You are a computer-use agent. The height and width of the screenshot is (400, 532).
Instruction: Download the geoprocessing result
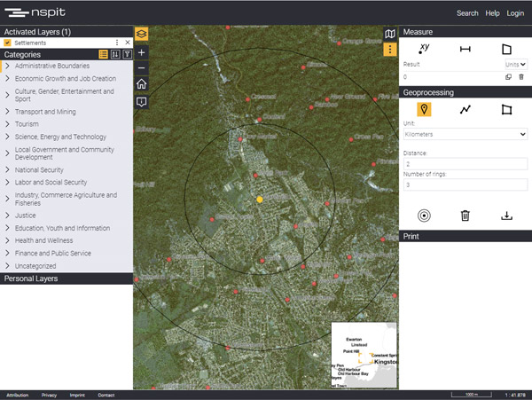506,216
